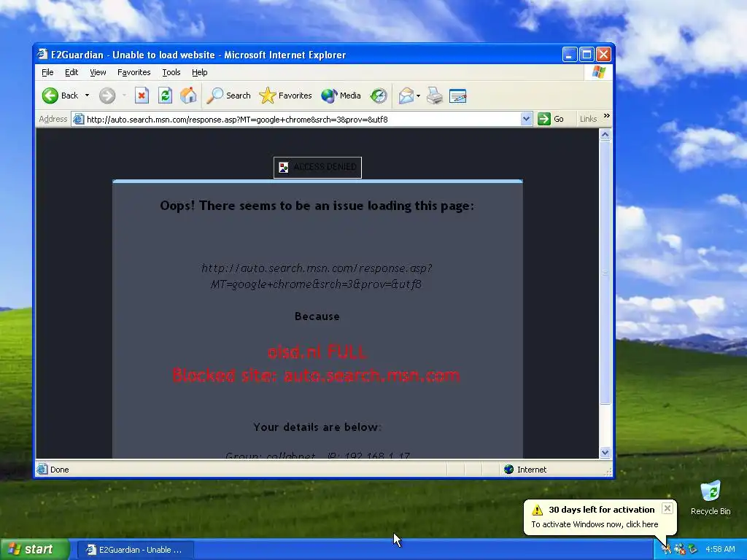
Task: Click the scrollbar down arrow
Action: pyautogui.click(x=605, y=452)
